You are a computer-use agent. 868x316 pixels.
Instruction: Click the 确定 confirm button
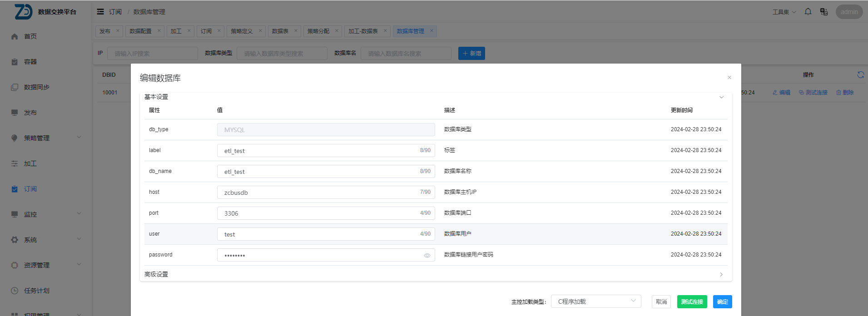[x=722, y=302]
